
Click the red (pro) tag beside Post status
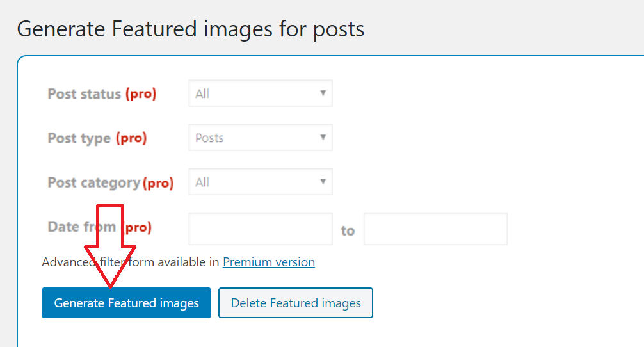(141, 94)
